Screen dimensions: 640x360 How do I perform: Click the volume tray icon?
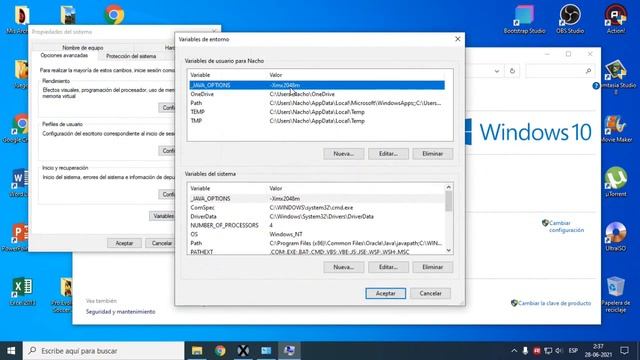(x=559, y=351)
